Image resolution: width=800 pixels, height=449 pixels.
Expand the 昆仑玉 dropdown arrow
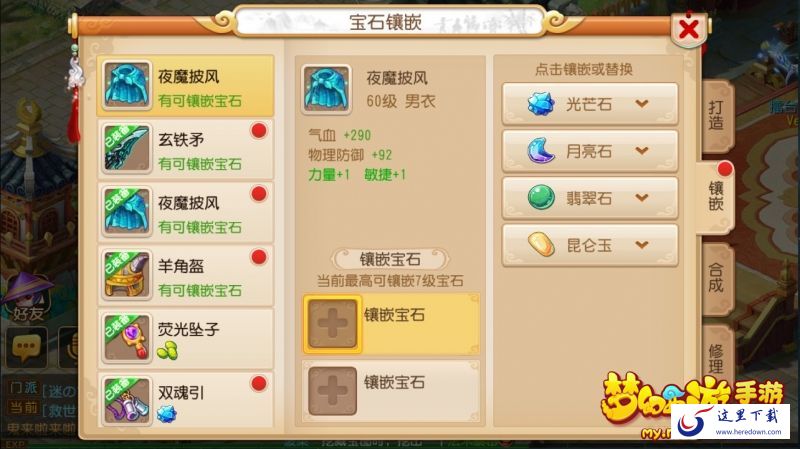pyautogui.click(x=642, y=245)
